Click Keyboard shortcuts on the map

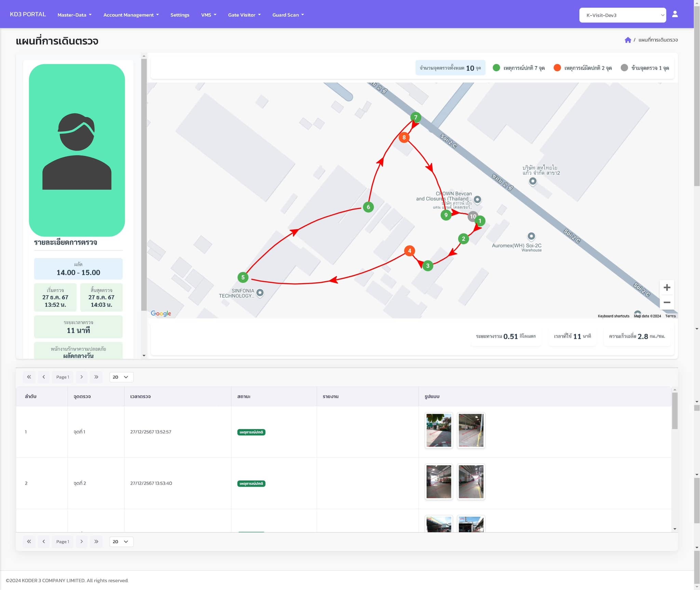(613, 316)
